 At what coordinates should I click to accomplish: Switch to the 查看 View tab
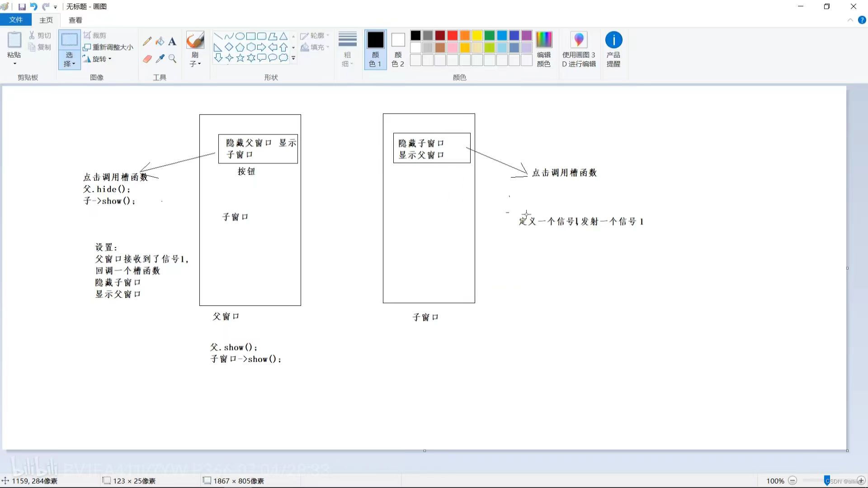[x=75, y=20]
